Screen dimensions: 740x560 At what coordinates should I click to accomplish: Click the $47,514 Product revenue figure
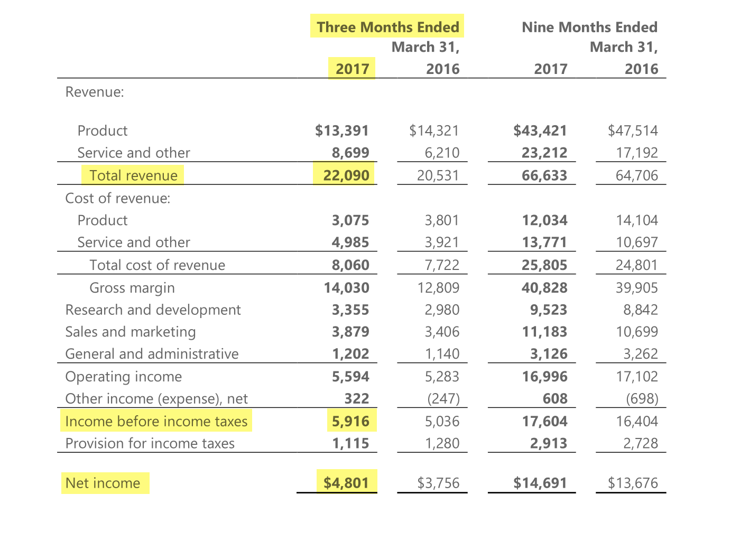click(x=633, y=130)
